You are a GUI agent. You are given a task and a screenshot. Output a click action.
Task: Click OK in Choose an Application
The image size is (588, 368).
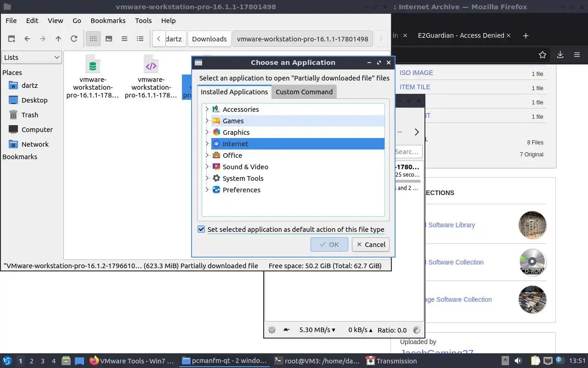(x=329, y=244)
